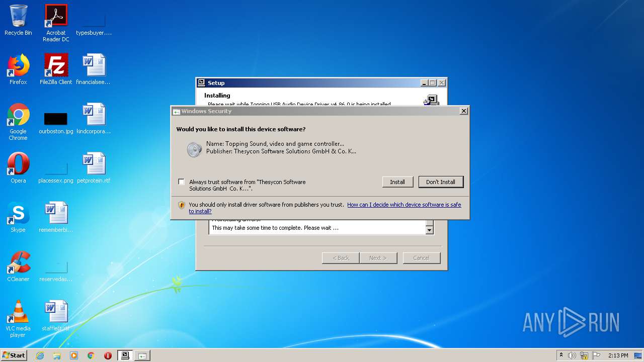The width and height of the screenshot is (644, 362).
Task: Click the Show desktop button
Action: pos(639,355)
